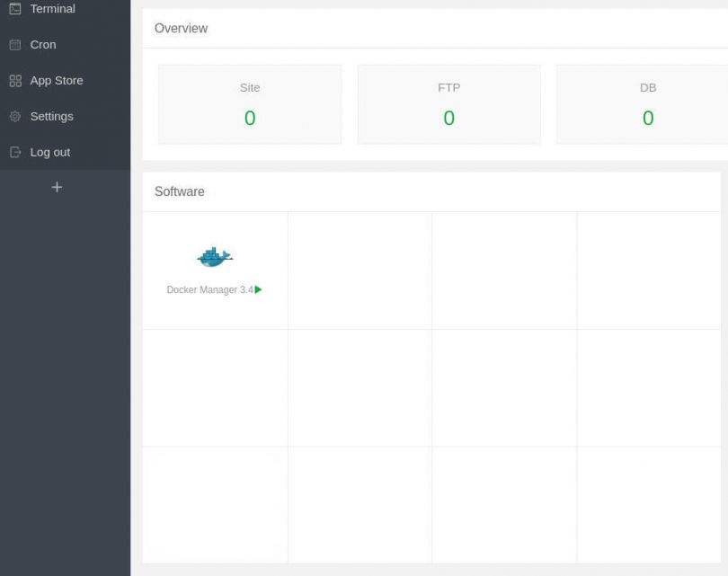
Task: Open the Settings menu label
Action: [x=51, y=117]
